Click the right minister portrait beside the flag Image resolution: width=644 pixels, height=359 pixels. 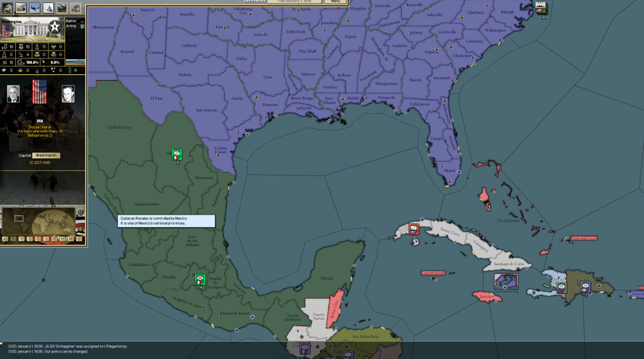tap(68, 94)
